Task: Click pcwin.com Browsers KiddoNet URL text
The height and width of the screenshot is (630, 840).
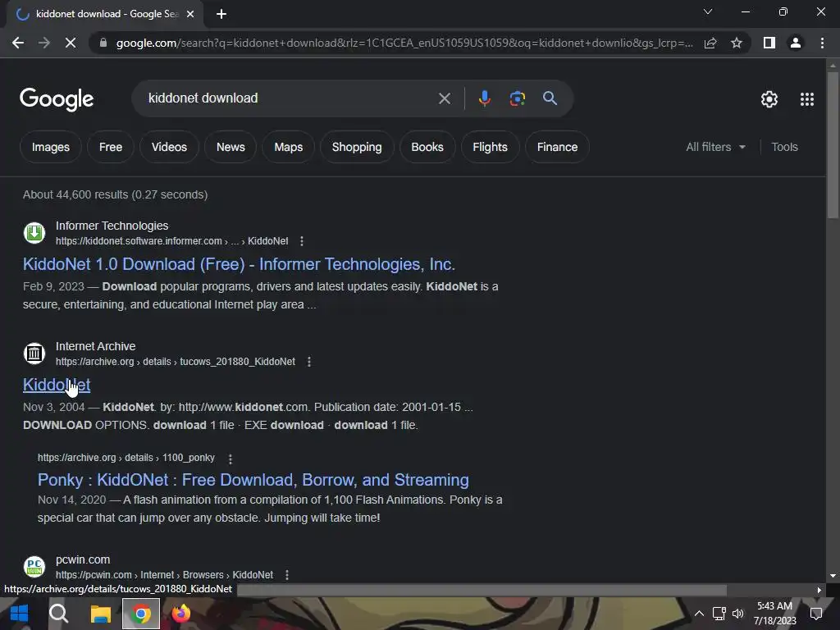Action: (164, 575)
